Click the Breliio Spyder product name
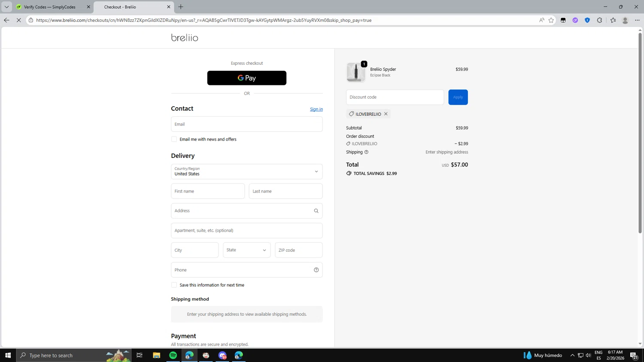Screen dimensions: 644x362 click(383, 69)
